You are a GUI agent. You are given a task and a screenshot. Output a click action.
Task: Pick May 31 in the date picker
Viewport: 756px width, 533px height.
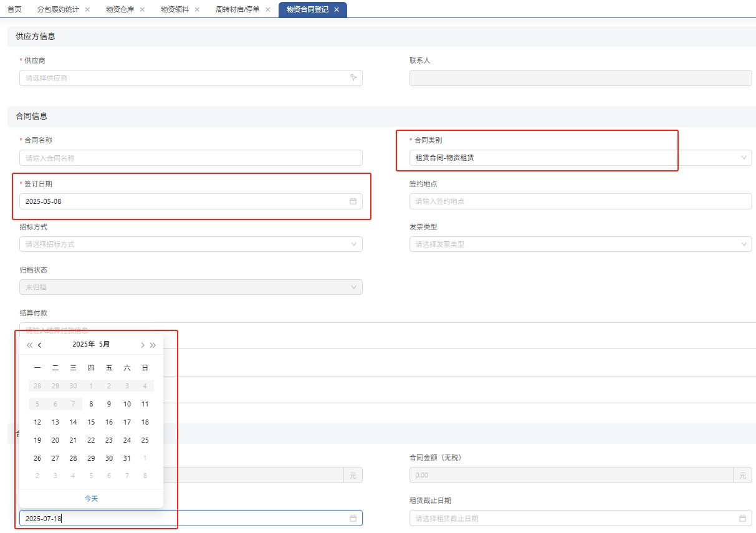pyautogui.click(x=127, y=458)
